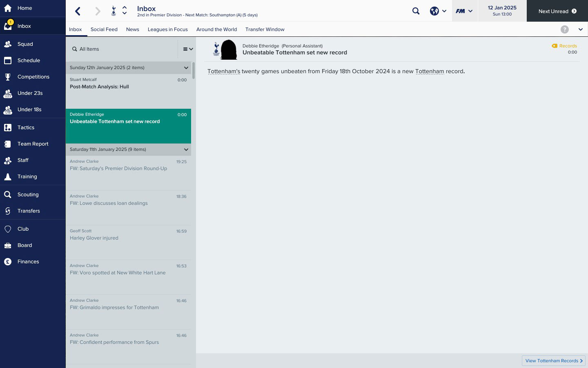Open the Tactics board icon
Image resolution: width=588 pixels, height=368 pixels.
coord(8,128)
